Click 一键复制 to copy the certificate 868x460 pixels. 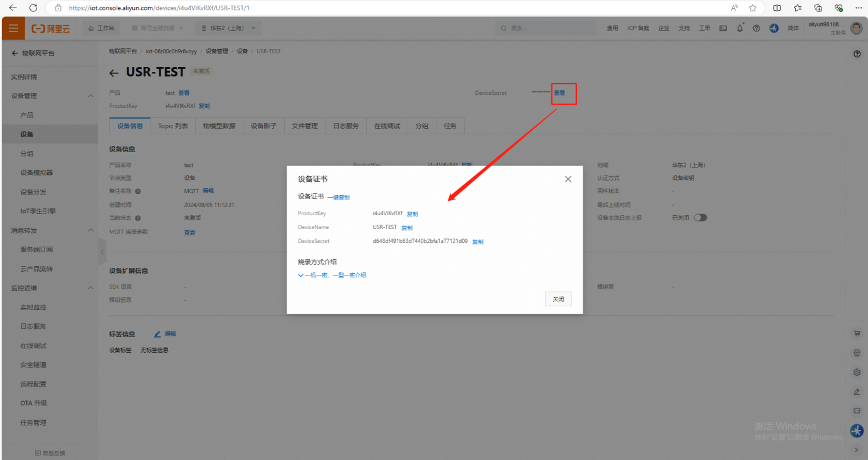[x=339, y=198]
